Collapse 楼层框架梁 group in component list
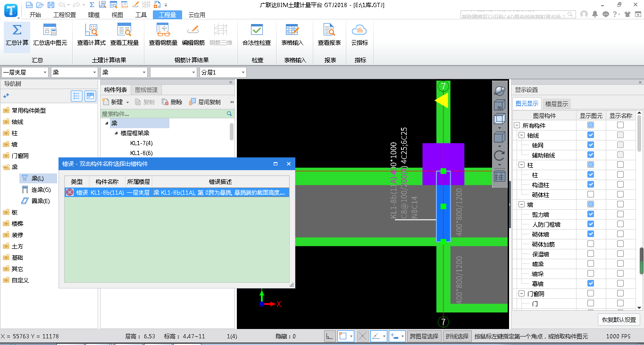The image size is (644, 345). pyautogui.click(x=116, y=133)
